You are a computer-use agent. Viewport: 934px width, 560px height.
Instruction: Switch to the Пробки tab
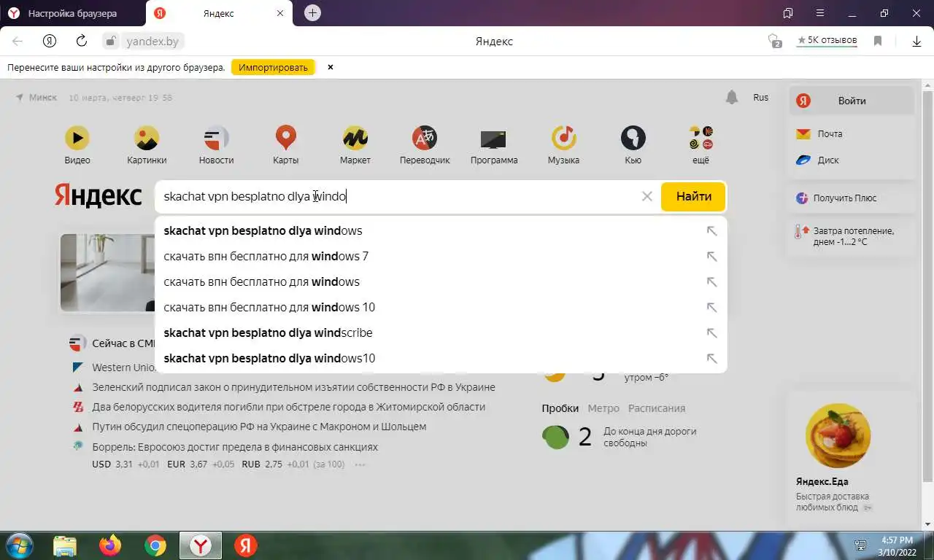click(x=560, y=408)
